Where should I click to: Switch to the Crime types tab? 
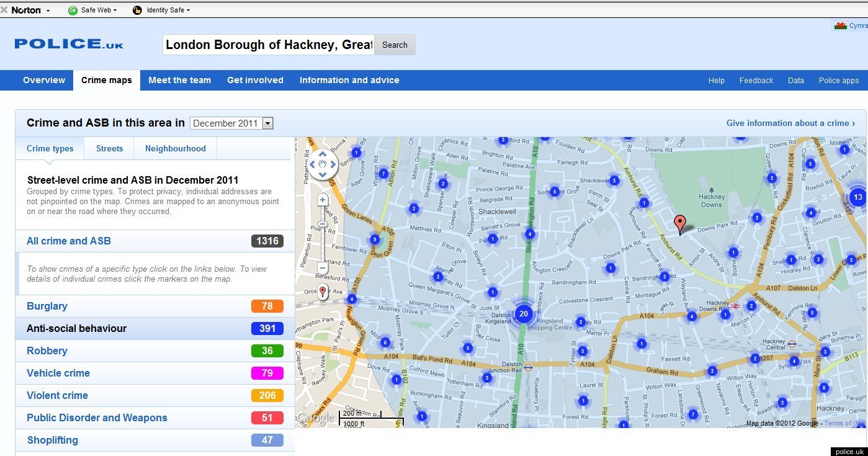pyautogui.click(x=50, y=148)
